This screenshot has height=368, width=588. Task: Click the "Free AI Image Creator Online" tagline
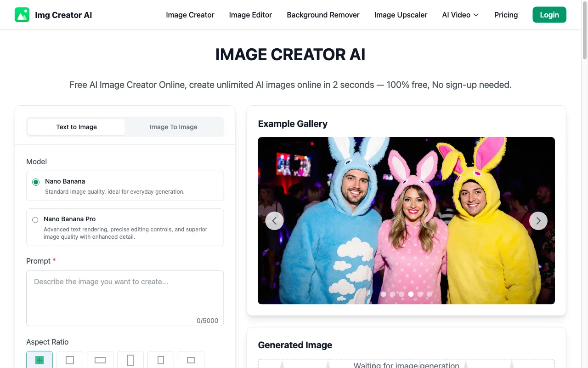[290, 85]
